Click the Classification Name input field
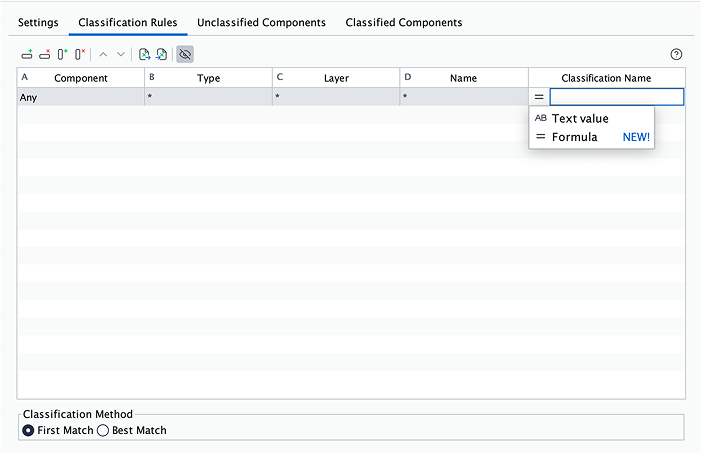 (x=616, y=97)
